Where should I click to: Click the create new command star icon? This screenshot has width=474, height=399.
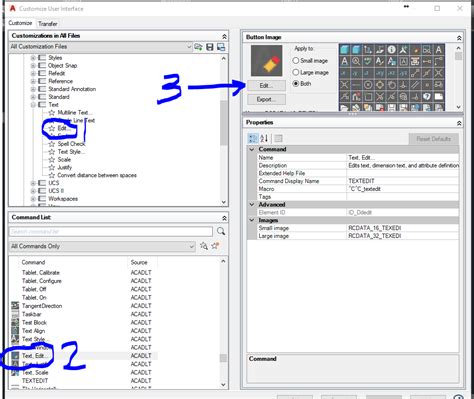click(215, 246)
